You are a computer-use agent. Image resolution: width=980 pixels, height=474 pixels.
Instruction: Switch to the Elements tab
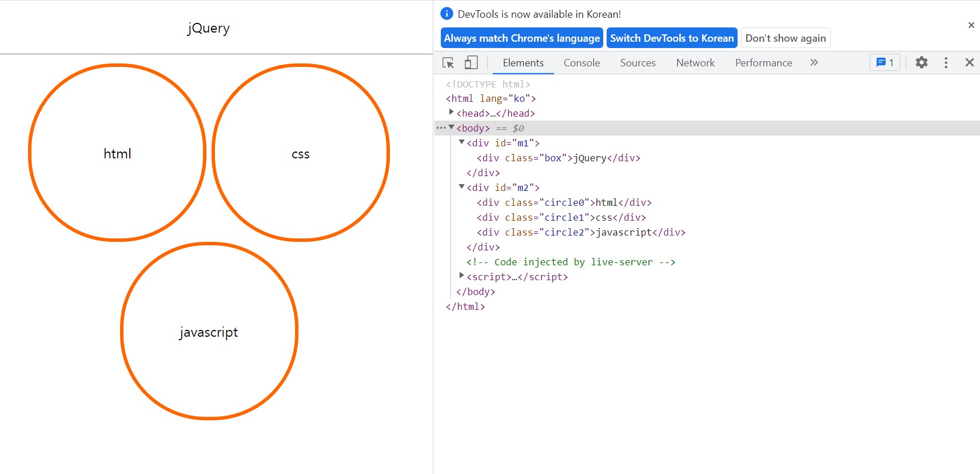[523, 63]
